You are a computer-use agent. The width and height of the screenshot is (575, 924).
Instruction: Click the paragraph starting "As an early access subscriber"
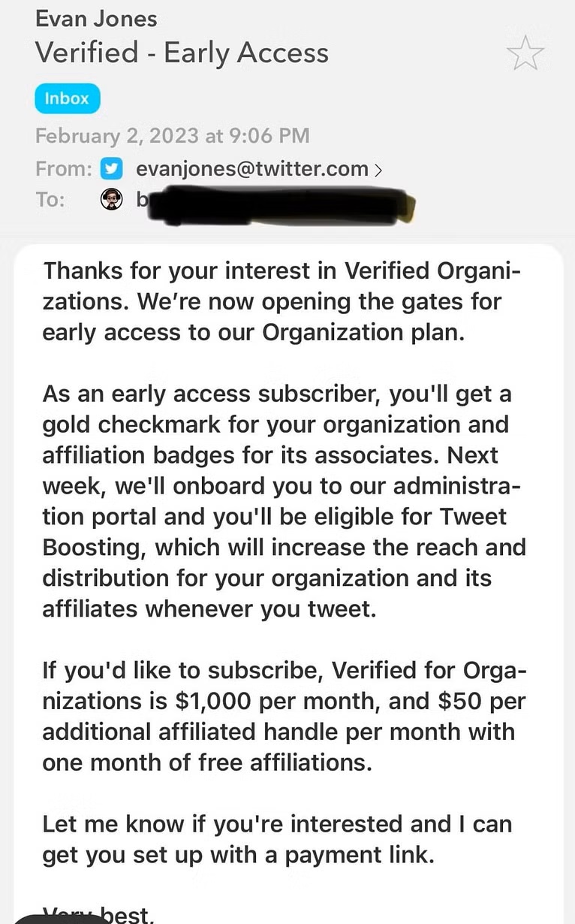[x=284, y=502]
